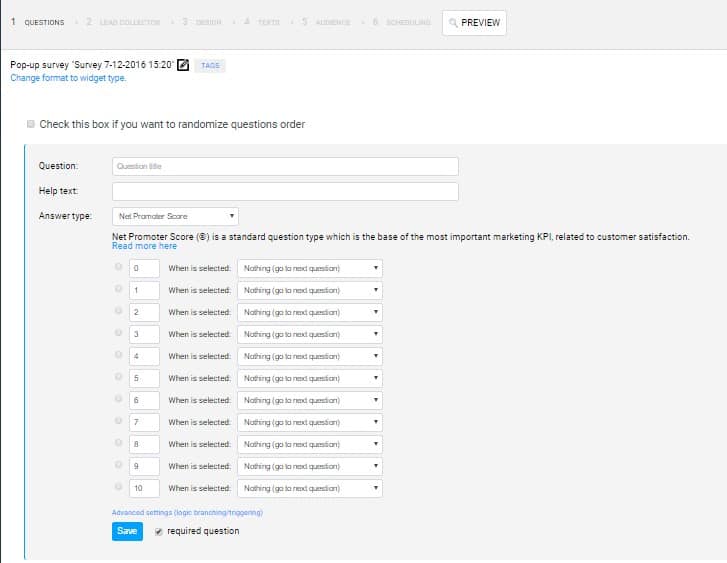This screenshot has width=727, height=563.
Task: Open Advanced settings logic branching link
Action: coord(187,512)
